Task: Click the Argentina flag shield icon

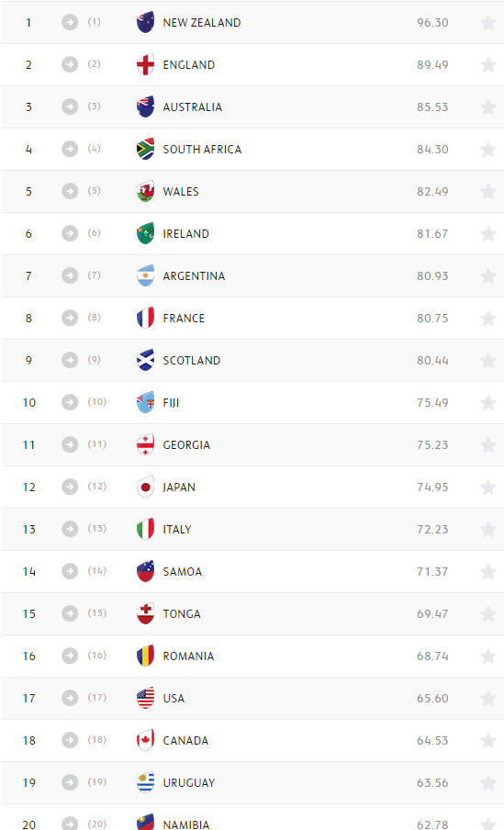Action: coord(146,275)
